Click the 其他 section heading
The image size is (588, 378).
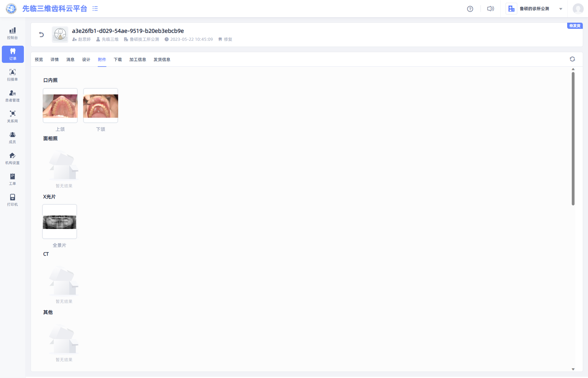coord(48,312)
